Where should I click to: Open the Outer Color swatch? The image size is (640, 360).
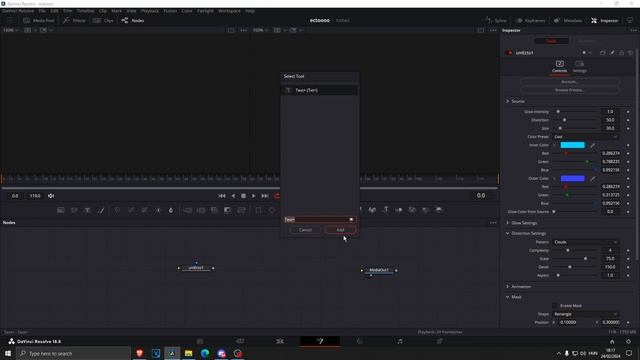(572, 178)
